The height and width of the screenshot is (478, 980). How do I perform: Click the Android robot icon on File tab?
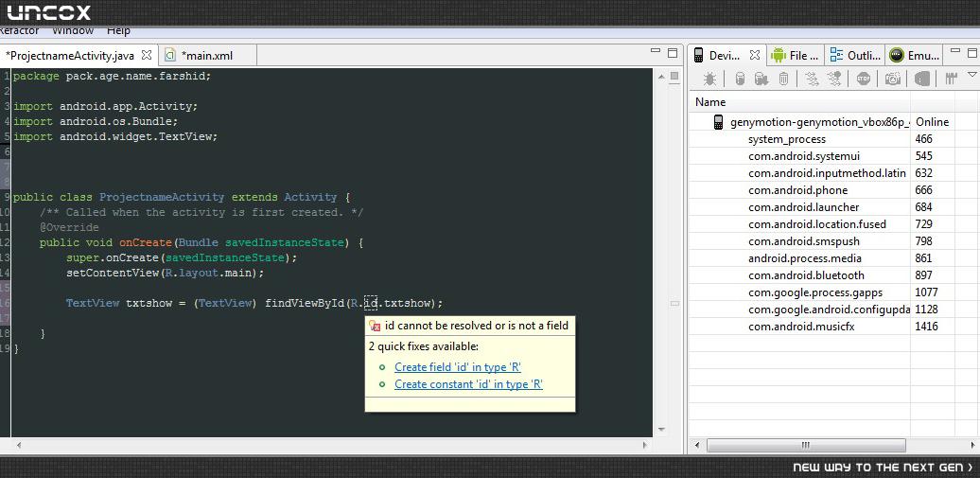point(779,55)
